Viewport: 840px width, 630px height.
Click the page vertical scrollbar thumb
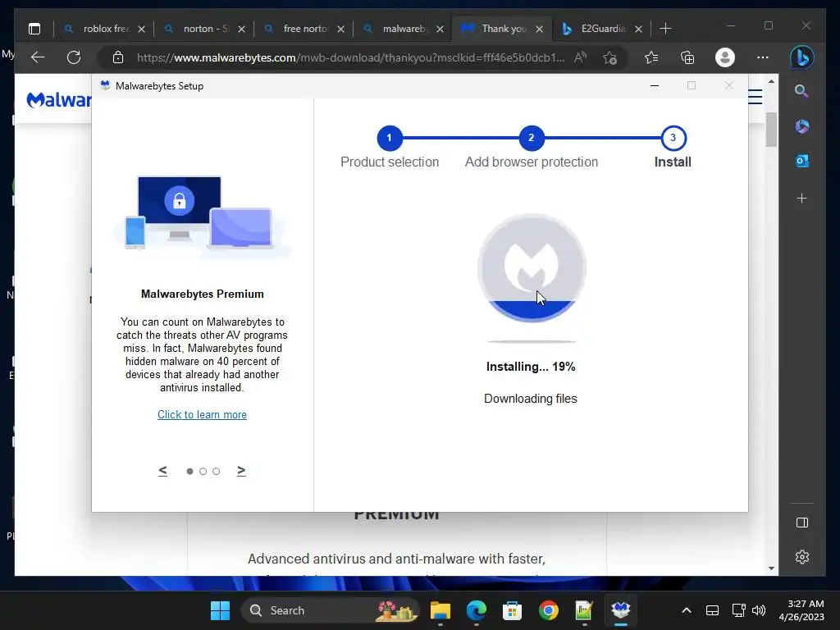[x=771, y=130]
